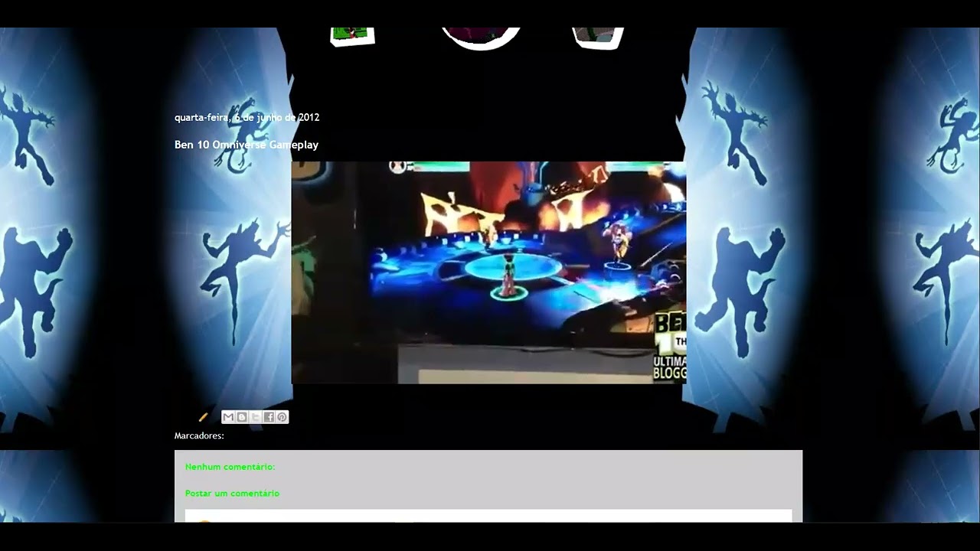This screenshot has height=551, width=980.
Task: Pin the post on Pinterest
Action: coord(283,417)
